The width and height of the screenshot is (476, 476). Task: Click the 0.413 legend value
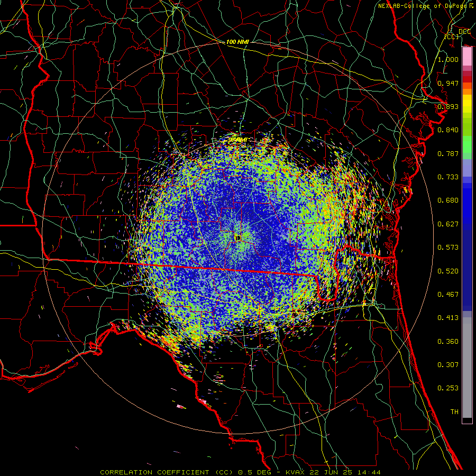point(448,318)
